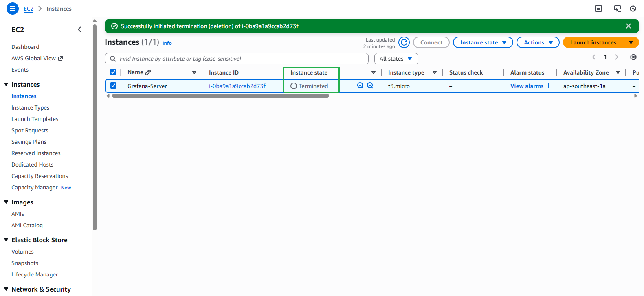Click the Terminated state cell
Screen dimensions: 644x296
[309, 86]
